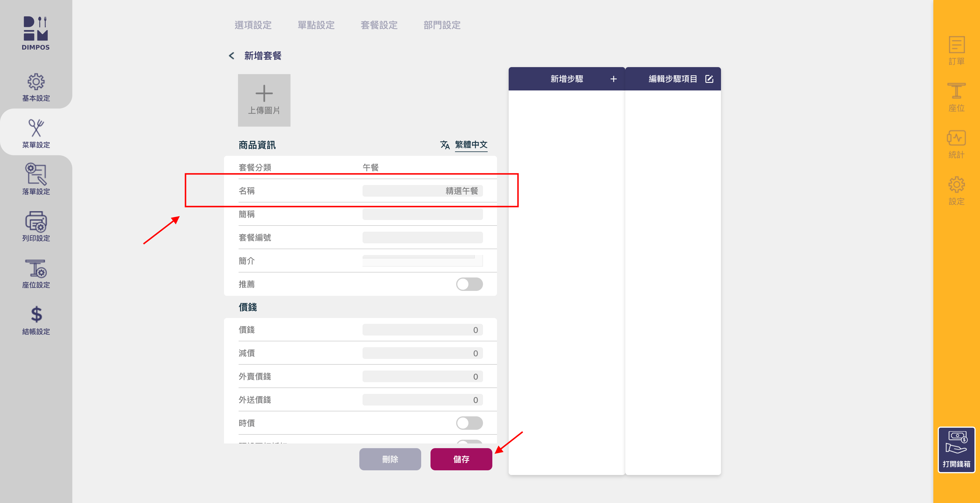Viewport: 980px width, 503px height.
Task: Click the 刪除 button
Action: click(390, 459)
